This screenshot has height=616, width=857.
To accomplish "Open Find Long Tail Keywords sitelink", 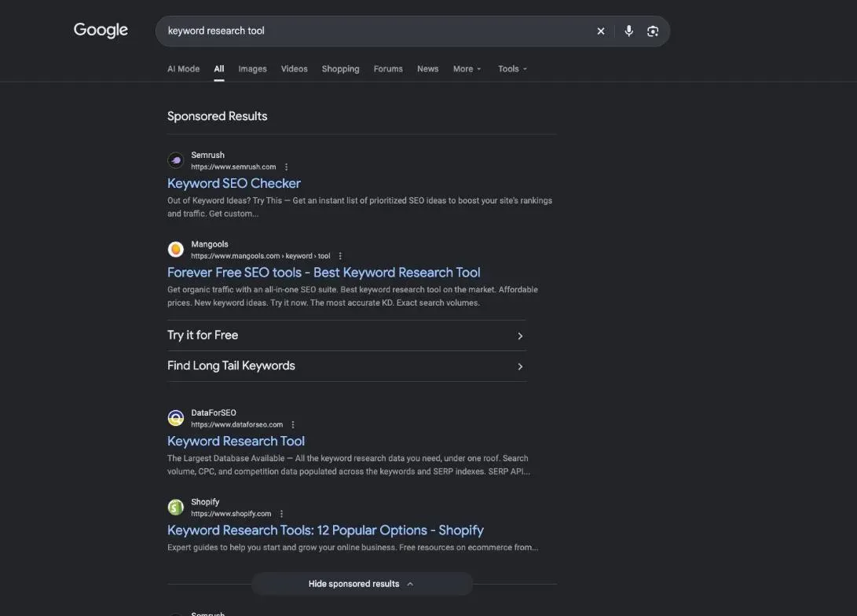I will click(x=346, y=366).
